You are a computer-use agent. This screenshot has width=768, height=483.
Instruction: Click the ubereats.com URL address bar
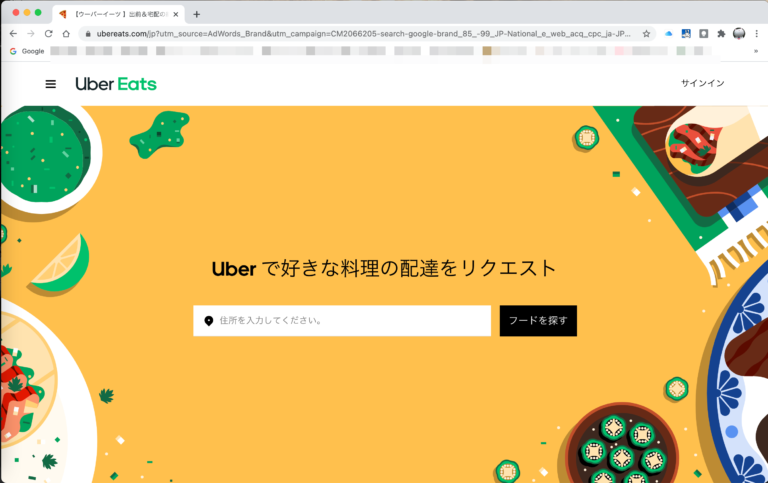click(363, 34)
